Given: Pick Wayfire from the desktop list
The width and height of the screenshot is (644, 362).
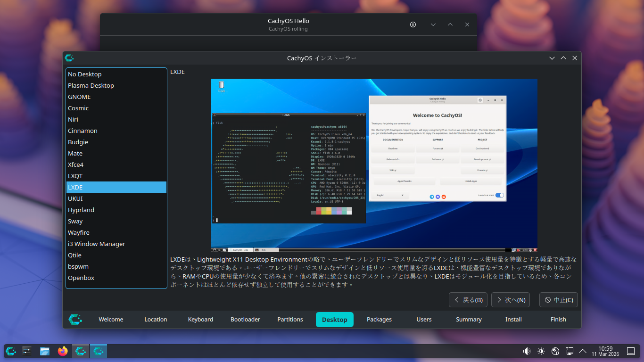Looking at the screenshot, I should (x=116, y=232).
